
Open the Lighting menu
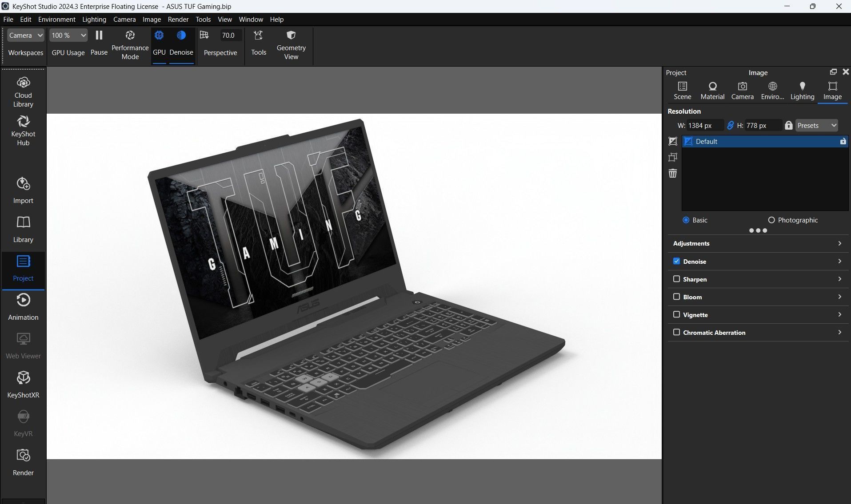tap(94, 19)
